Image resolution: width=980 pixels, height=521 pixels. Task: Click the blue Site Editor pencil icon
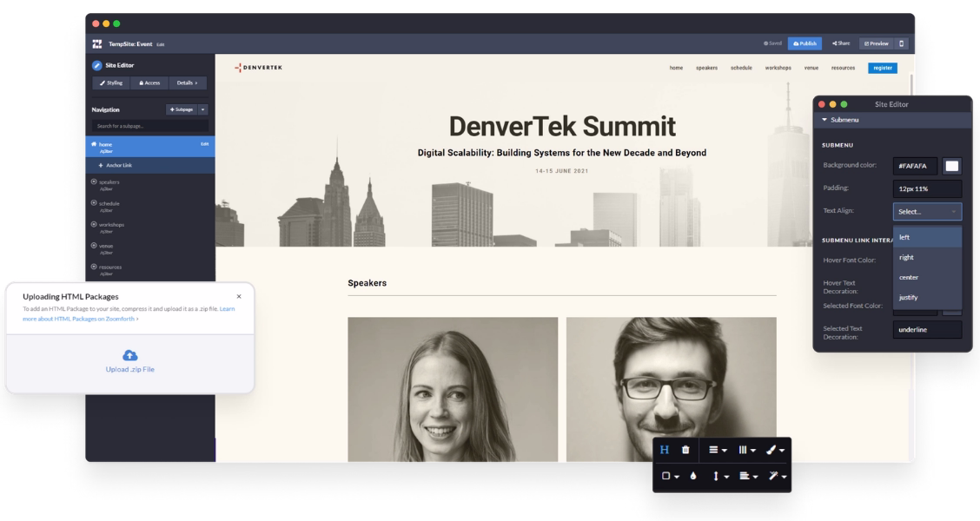[x=97, y=65]
